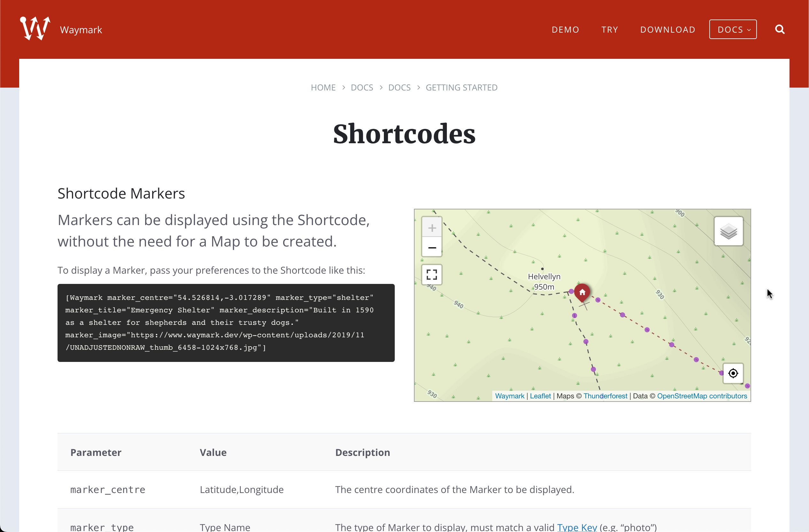Open the TRY menu item
Viewport: 809px width, 532px height.
(x=610, y=30)
